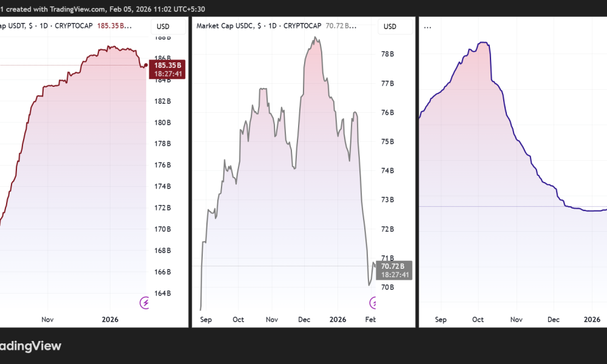
Task: Click the Sep label on the third chart axis
Action: tap(441, 319)
